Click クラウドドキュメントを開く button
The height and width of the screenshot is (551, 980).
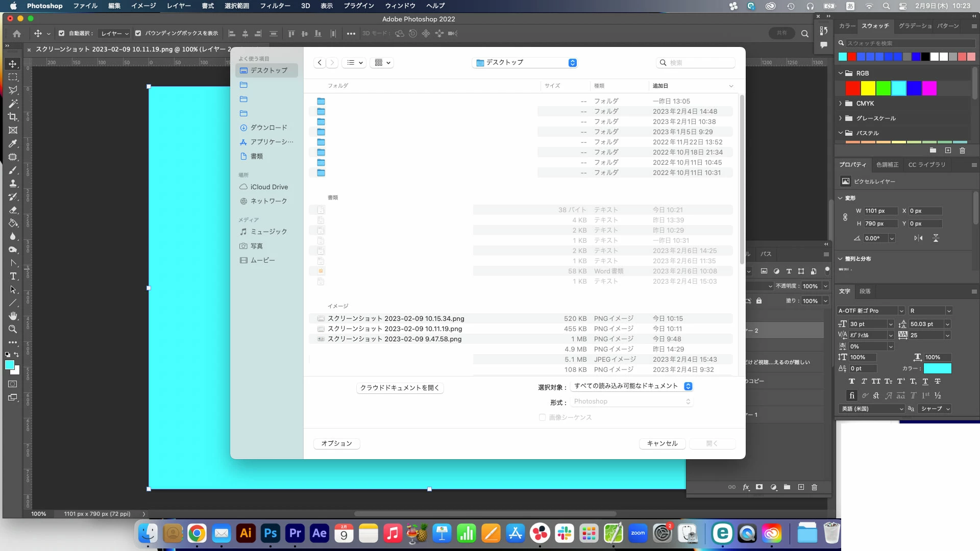(x=399, y=388)
